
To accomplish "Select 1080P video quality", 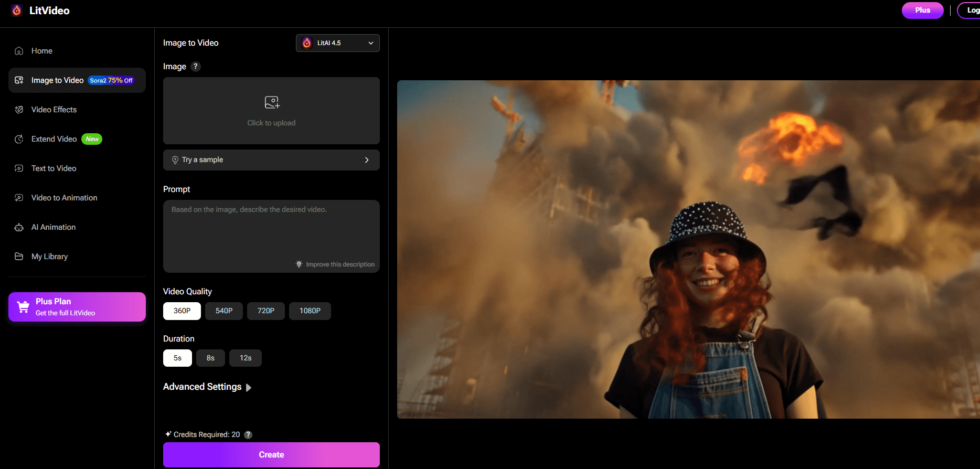I will pyautogui.click(x=310, y=311).
